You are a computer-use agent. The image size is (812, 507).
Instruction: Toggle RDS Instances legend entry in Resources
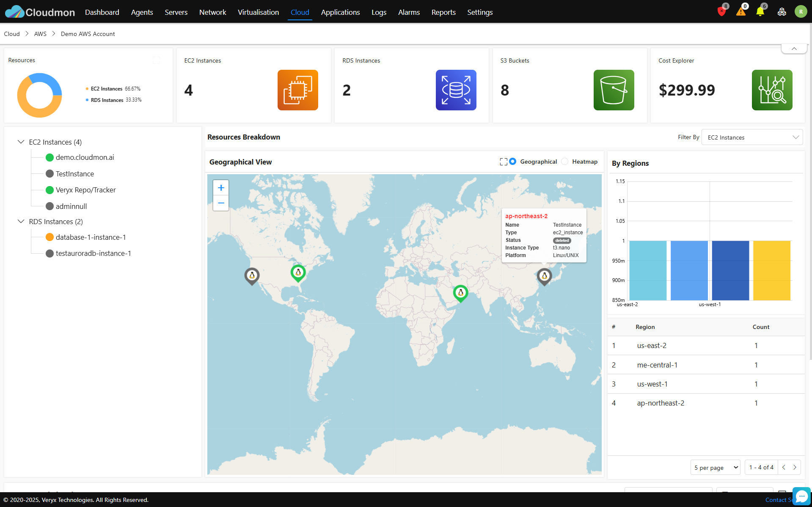click(x=113, y=100)
